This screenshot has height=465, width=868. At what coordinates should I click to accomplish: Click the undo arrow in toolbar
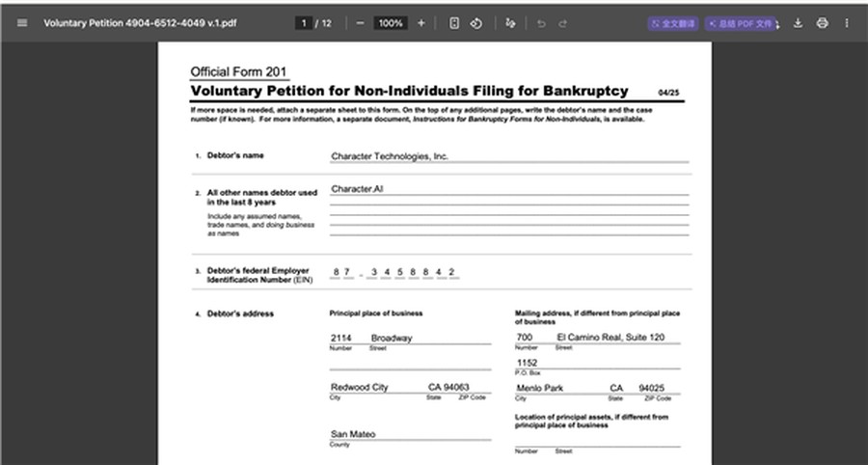pos(541,23)
